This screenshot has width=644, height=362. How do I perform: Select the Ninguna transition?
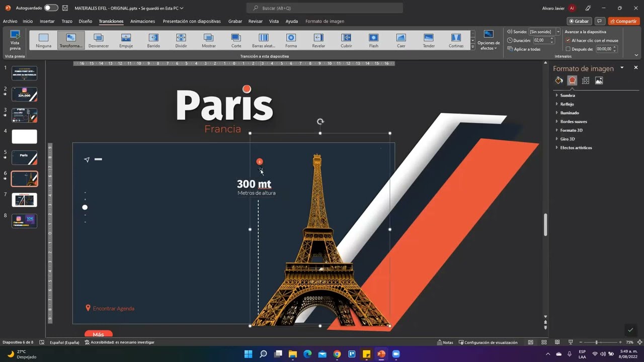coord(44,40)
